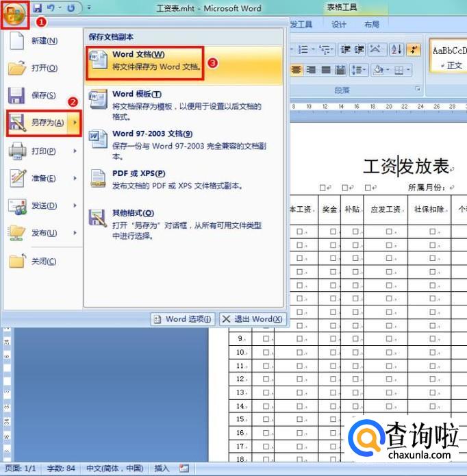Expand the shading color dropdown arrow
This screenshot has height=476, width=467.
tap(388, 70)
